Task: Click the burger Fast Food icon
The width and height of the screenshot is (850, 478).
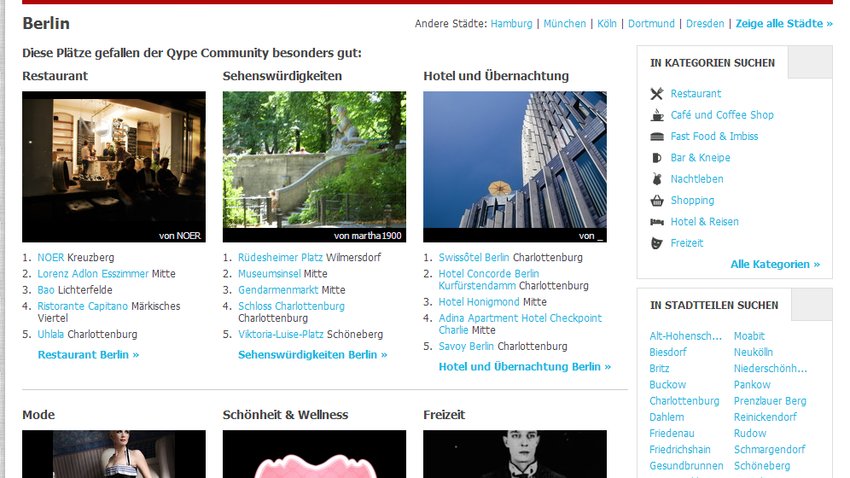Action: [656, 137]
